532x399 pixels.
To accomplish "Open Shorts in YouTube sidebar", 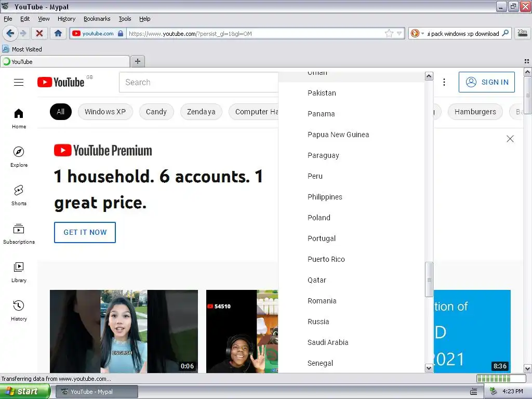I will click(19, 195).
